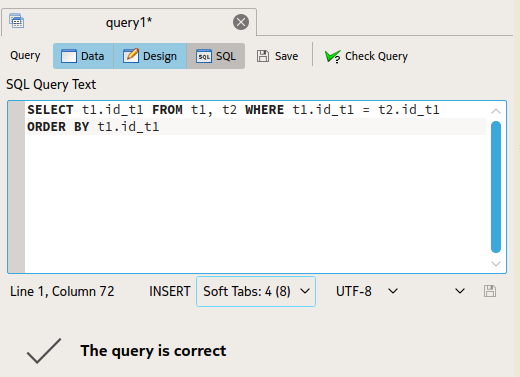Open the UTF-8 encoding dropdown
Image resolution: width=520 pixels, height=377 pixels.
click(367, 291)
